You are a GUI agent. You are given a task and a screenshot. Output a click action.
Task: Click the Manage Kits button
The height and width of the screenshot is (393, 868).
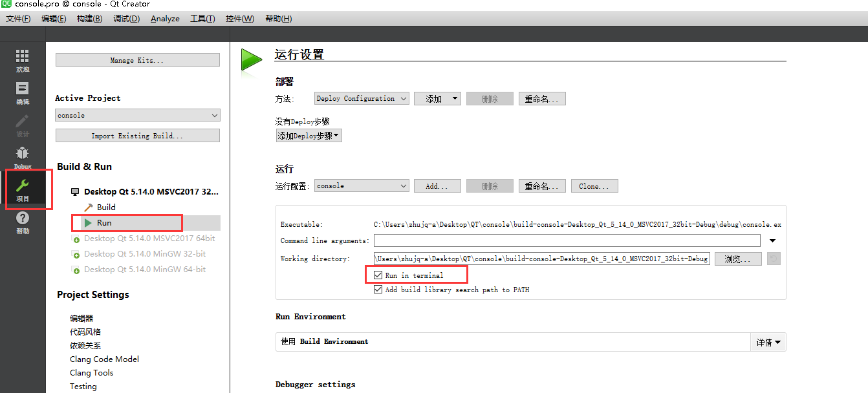click(137, 59)
